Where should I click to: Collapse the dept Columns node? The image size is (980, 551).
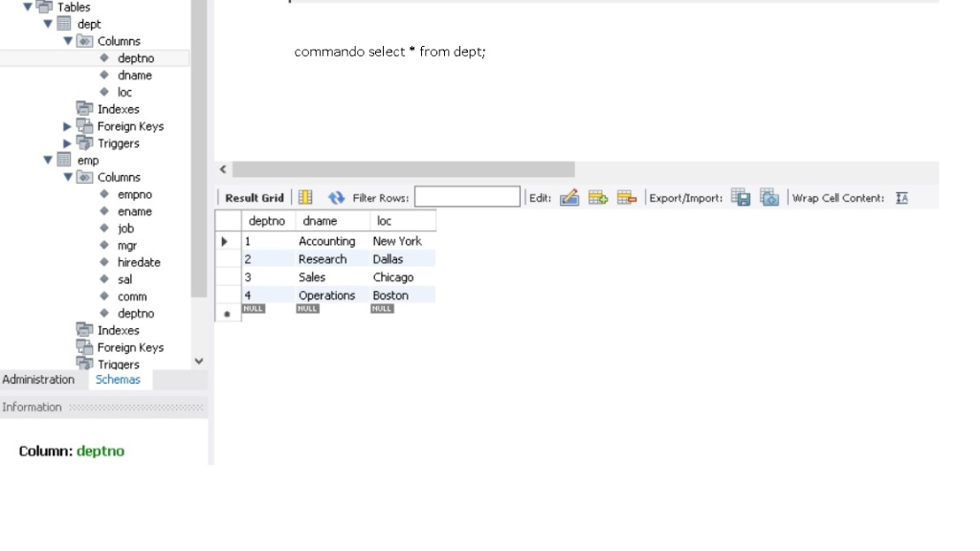pyautogui.click(x=67, y=40)
